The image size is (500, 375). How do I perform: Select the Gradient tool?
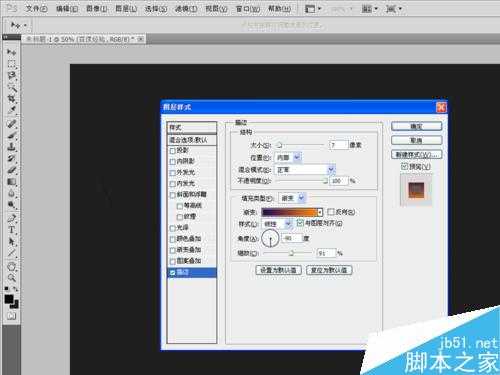point(11,182)
